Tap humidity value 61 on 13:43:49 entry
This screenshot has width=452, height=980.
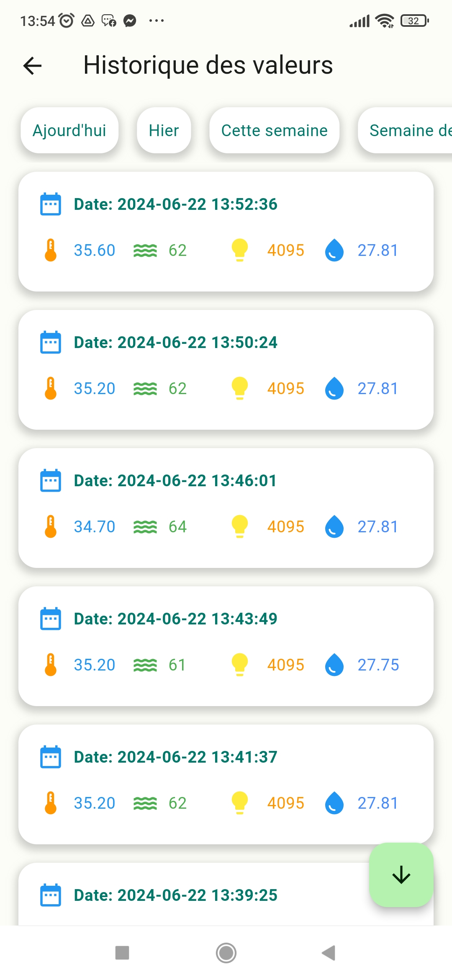point(177,665)
